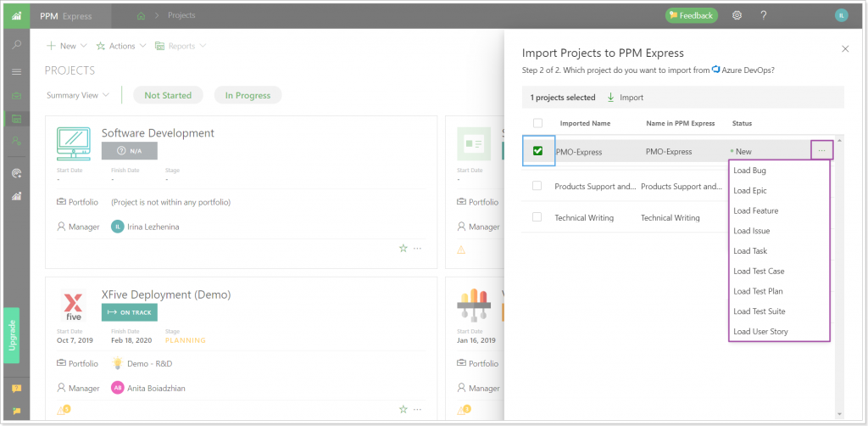This screenshot has width=868, height=426.
Task: Uncheck the PMO-Express project checkbox
Action: (537, 151)
